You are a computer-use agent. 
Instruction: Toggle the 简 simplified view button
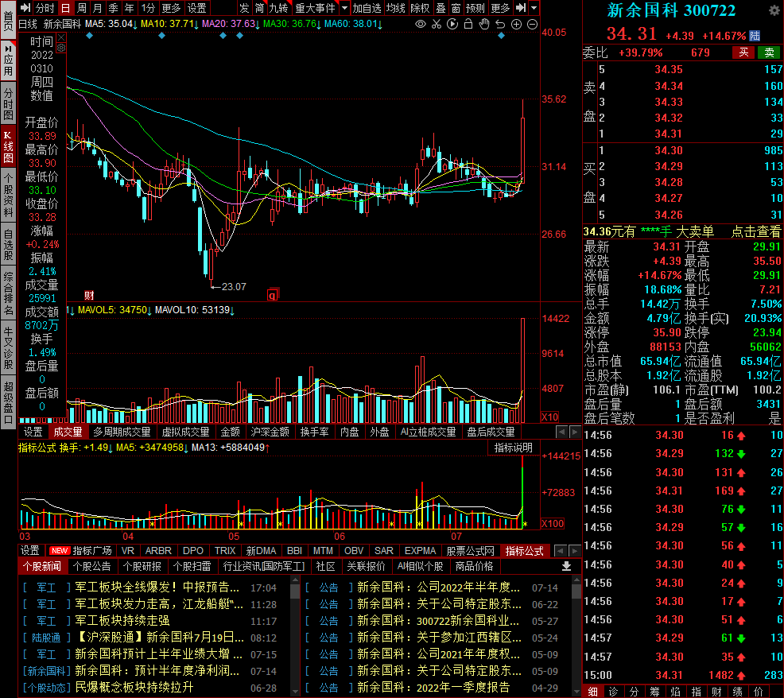coord(259,8)
